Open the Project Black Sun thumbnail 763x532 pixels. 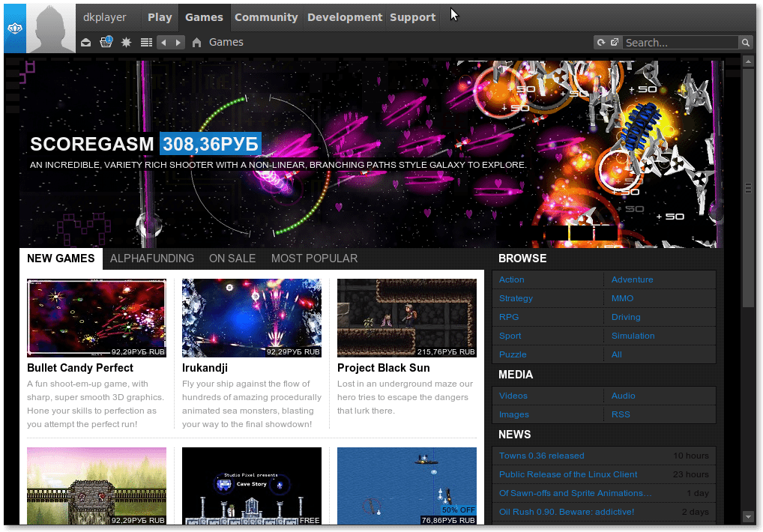click(x=407, y=318)
